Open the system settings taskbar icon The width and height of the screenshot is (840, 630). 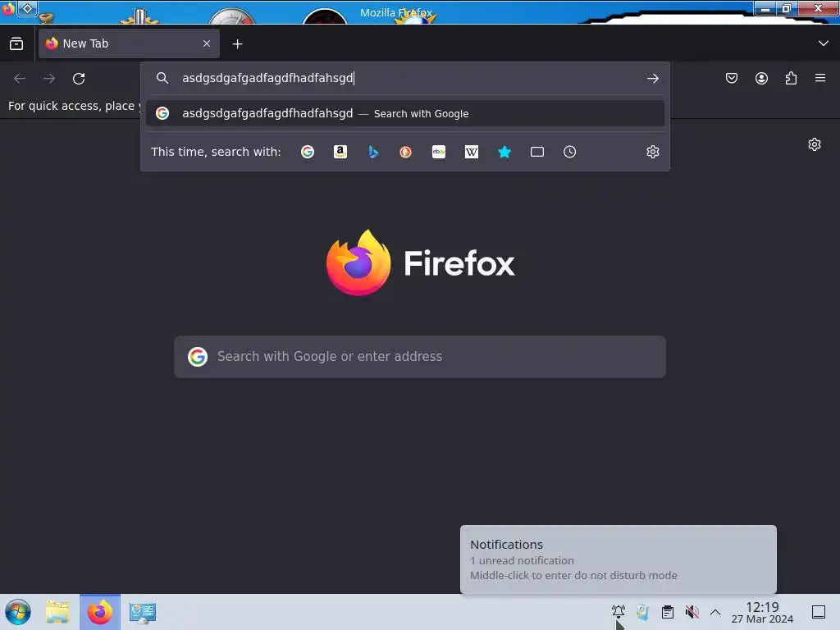click(x=143, y=612)
